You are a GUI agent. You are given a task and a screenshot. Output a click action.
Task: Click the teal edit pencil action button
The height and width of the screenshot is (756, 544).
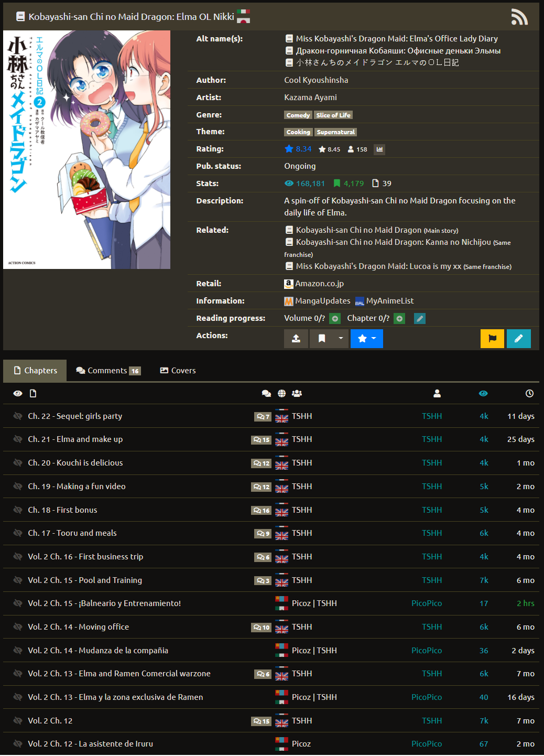click(x=519, y=339)
